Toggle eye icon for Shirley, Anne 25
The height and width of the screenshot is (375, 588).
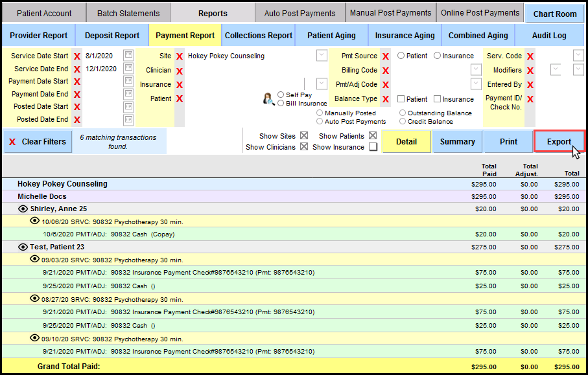pos(23,209)
